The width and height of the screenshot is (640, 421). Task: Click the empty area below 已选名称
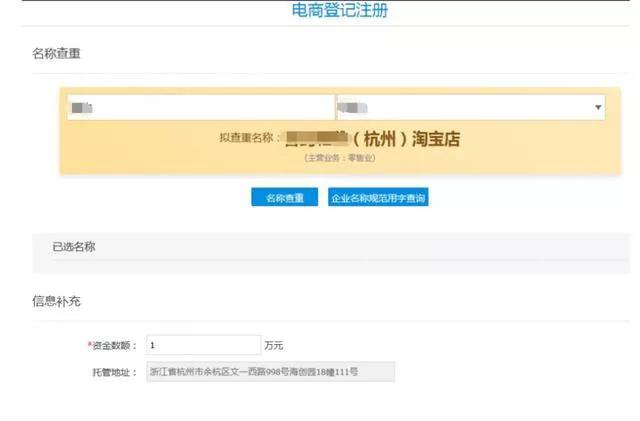point(330,266)
